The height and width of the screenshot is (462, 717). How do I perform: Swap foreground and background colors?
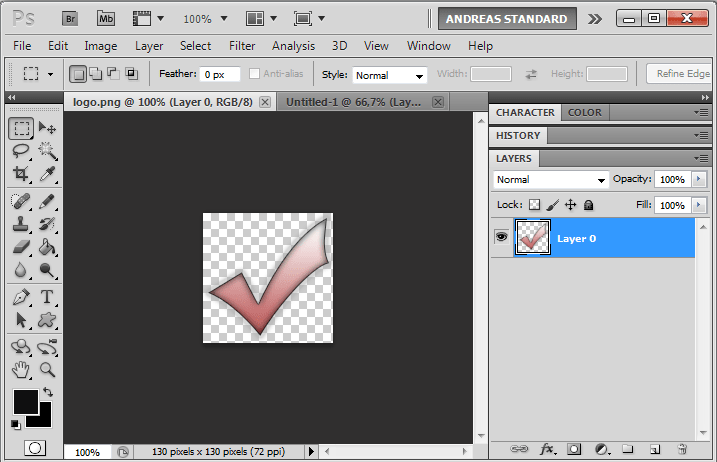(x=48, y=392)
